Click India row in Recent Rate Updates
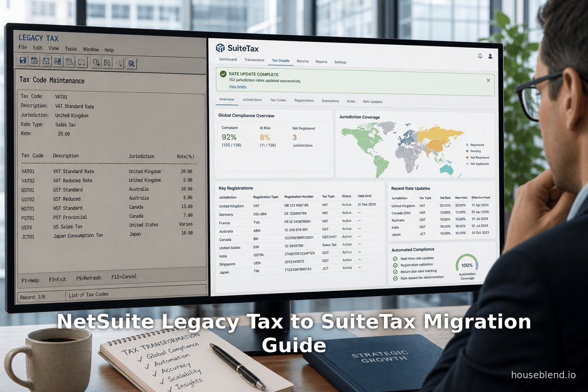The width and height of the screenshot is (588, 392). tap(440, 227)
